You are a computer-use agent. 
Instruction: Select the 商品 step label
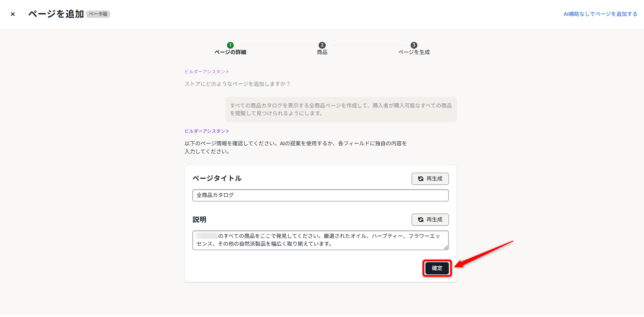322,52
